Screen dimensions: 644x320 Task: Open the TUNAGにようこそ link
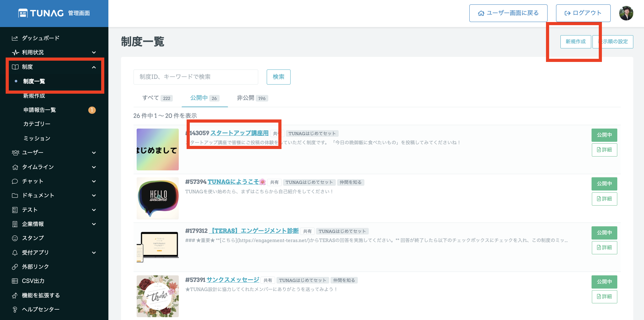(x=237, y=182)
